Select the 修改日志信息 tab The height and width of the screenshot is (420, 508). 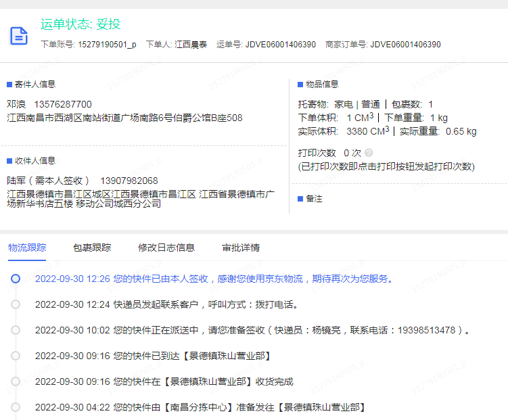[166, 248]
